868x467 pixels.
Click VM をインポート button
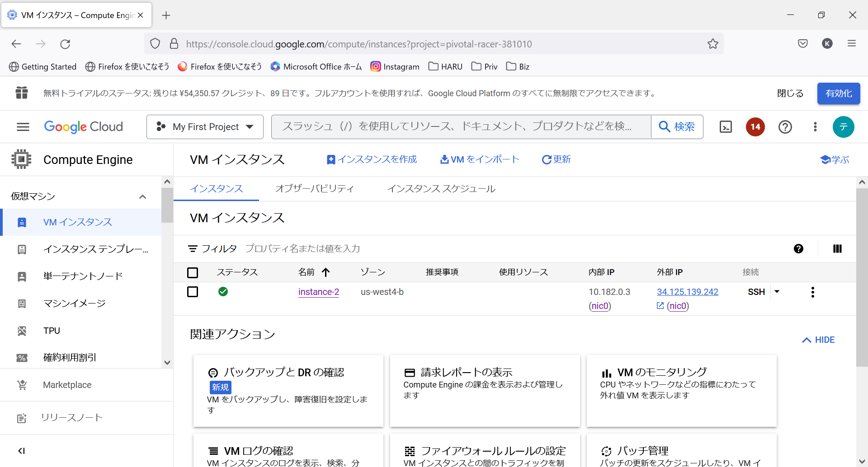pyautogui.click(x=480, y=159)
